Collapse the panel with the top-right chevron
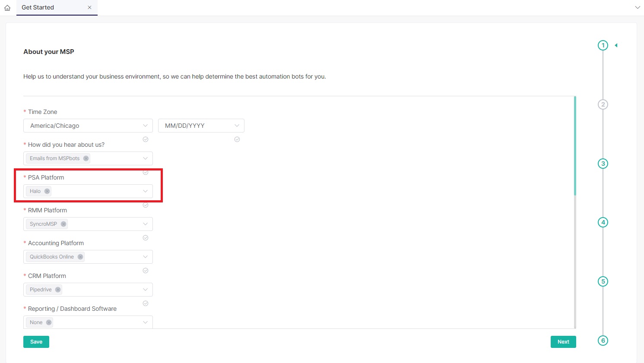Viewport: 644px width, 363px height. pyautogui.click(x=638, y=7)
